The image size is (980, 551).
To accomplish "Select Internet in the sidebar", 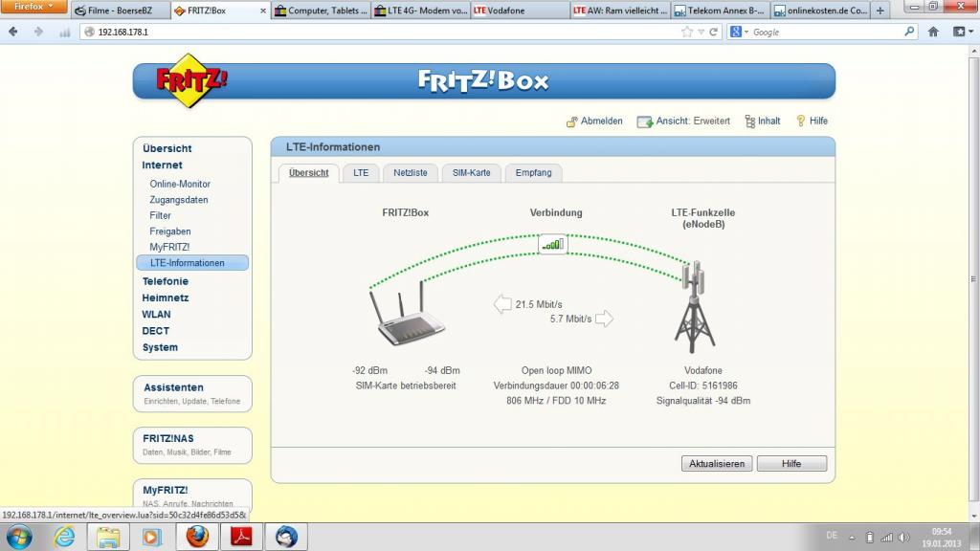I will coord(162,165).
